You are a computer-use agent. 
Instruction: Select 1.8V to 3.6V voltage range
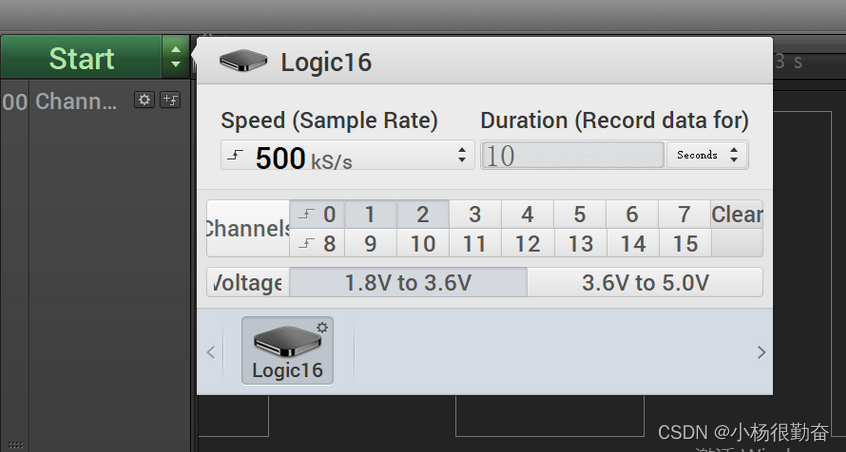[408, 282]
